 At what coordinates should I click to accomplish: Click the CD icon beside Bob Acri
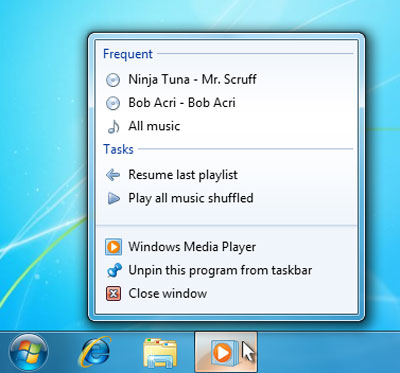(x=113, y=103)
